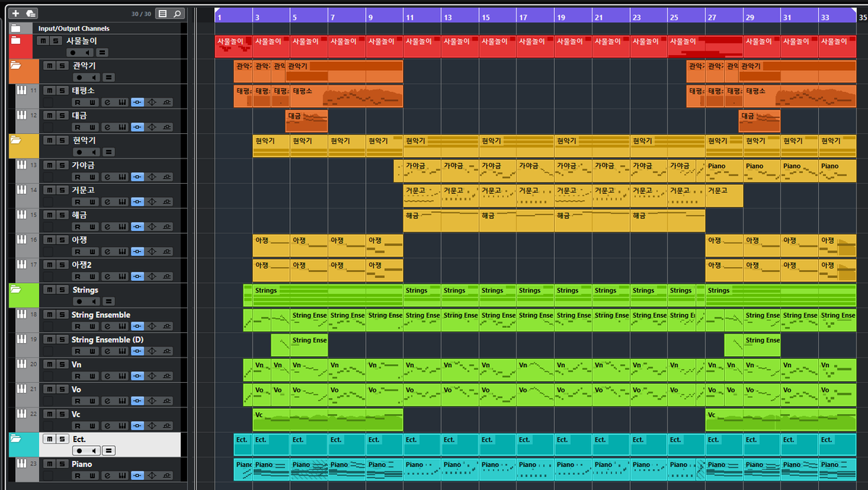Viewport: 868px width, 490px height.
Task: Open Edit Instrument keyboard icon on 대금
Action: [122, 127]
